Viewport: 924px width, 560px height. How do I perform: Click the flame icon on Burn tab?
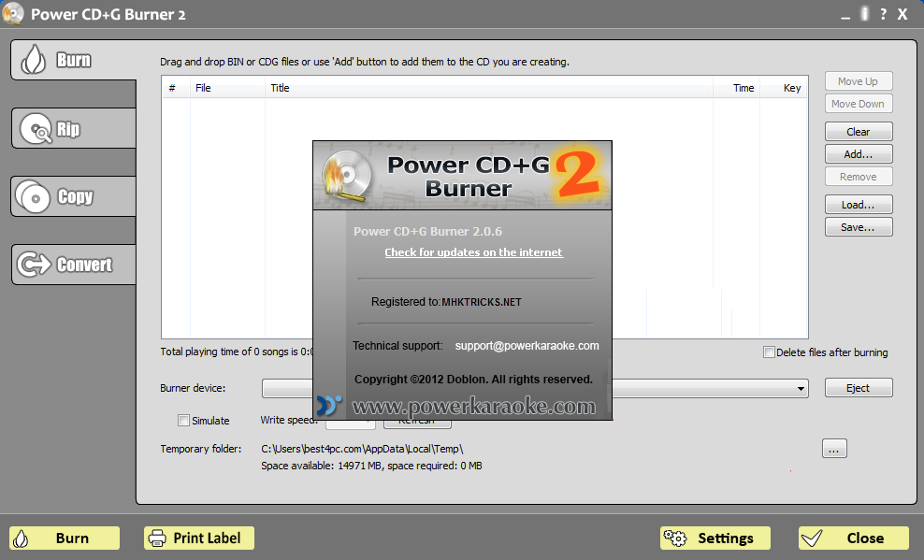pos(33,60)
